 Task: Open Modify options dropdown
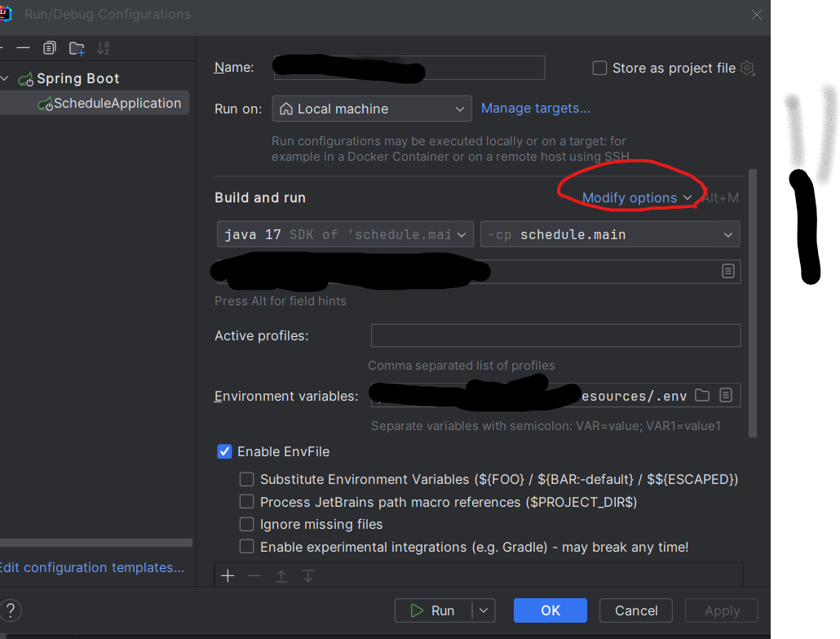tap(636, 197)
